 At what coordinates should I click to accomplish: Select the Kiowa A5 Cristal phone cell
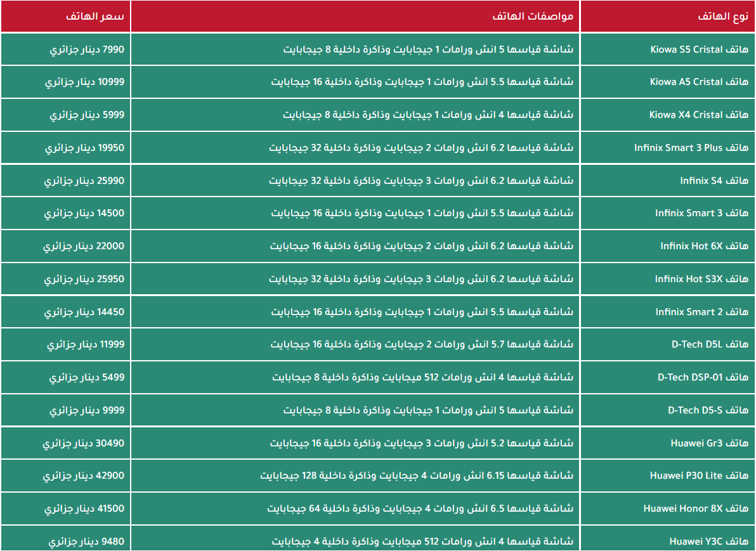[x=668, y=82]
